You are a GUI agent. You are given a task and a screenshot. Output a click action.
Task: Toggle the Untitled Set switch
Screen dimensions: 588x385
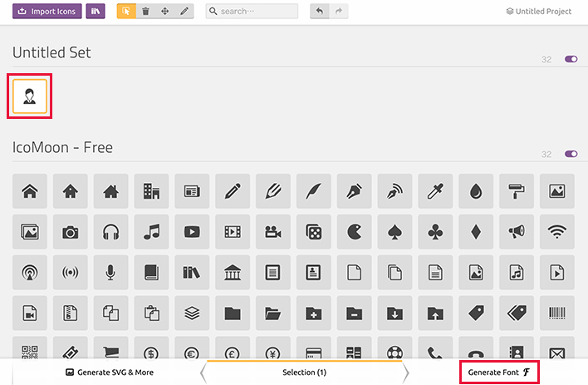tap(571, 59)
